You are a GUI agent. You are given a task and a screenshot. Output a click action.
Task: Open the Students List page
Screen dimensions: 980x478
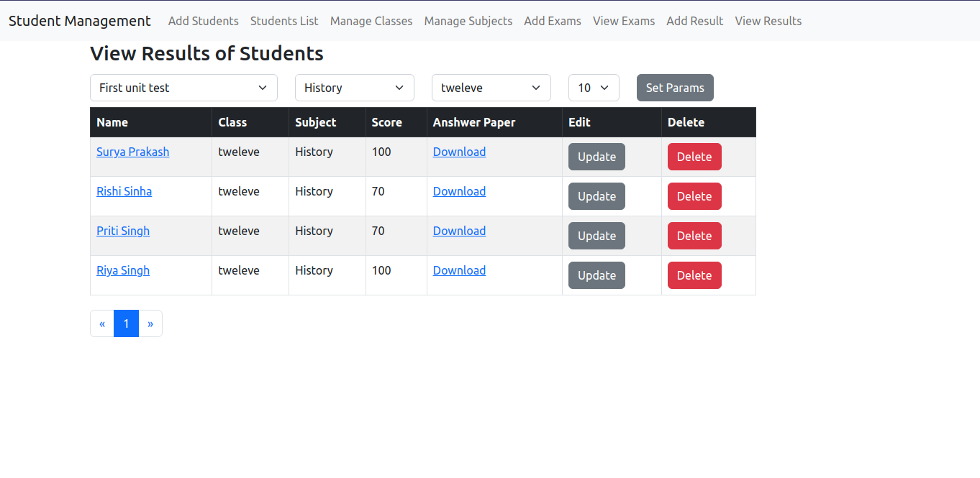click(284, 21)
